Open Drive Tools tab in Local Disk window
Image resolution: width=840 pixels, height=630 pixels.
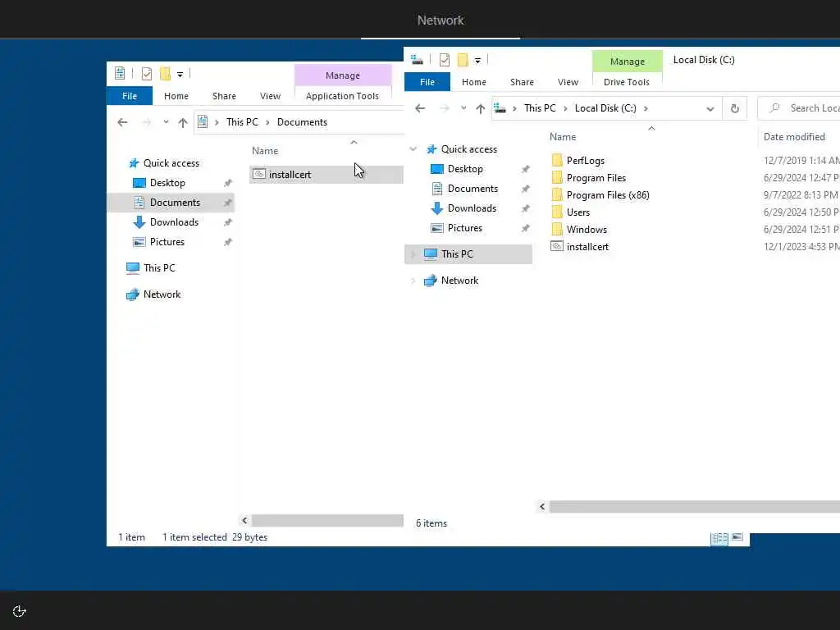627,82
